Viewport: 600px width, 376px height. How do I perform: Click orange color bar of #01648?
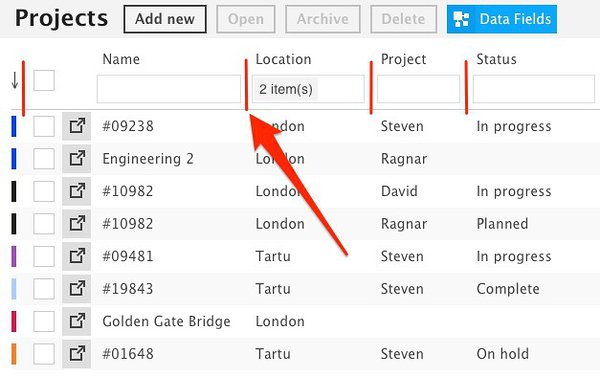(14, 354)
